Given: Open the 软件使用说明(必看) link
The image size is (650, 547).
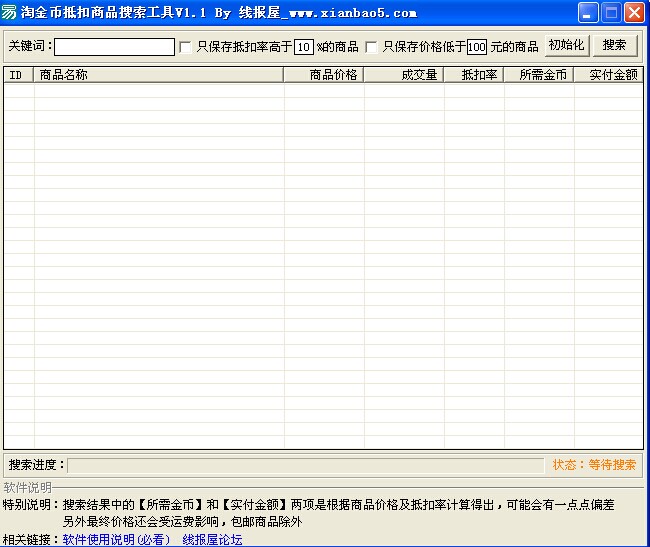Looking at the screenshot, I should [116, 540].
